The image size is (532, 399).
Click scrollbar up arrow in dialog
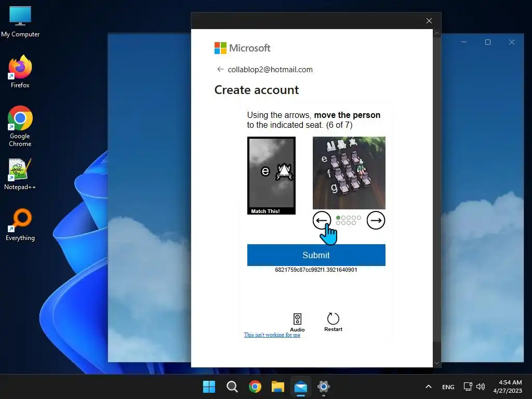point(437,33)
